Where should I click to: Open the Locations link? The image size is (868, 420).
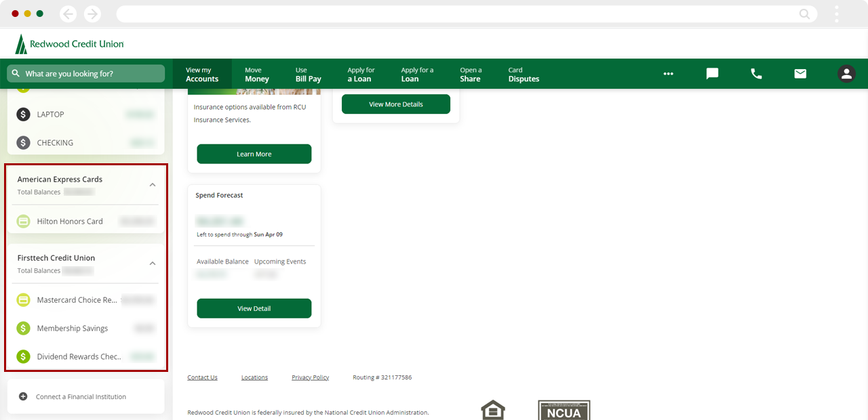tap(254, 377)
